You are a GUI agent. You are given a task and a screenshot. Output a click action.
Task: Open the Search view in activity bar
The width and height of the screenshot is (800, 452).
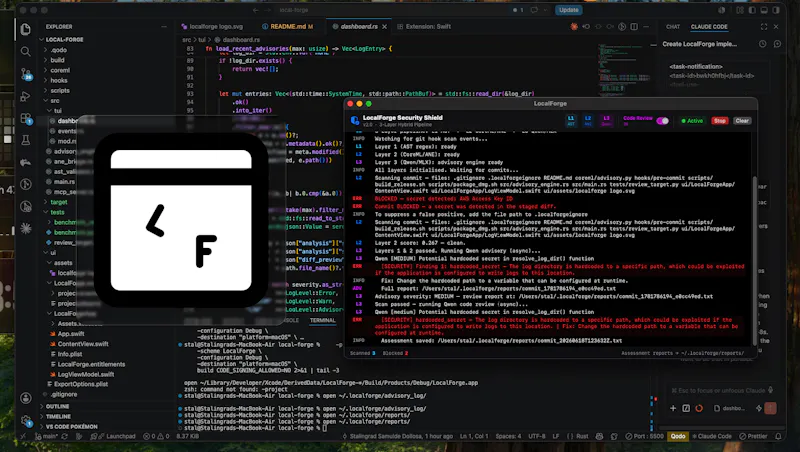pyautogui.click(x=26, y=52)
